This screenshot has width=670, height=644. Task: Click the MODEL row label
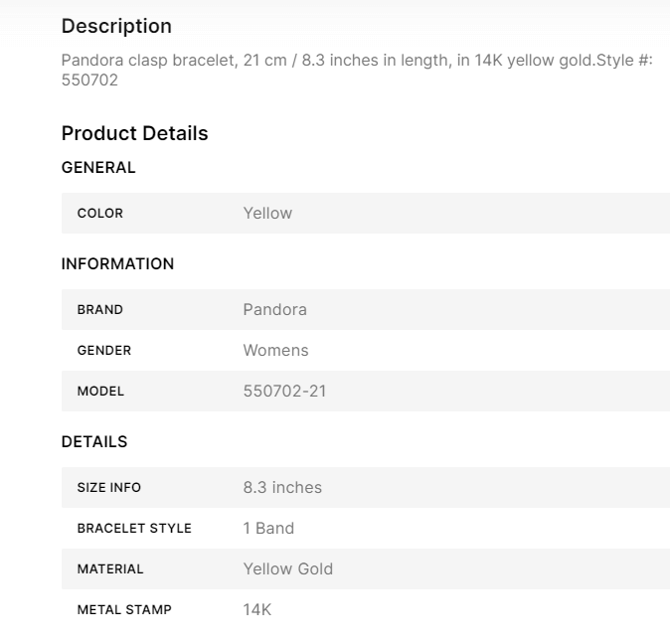pos(100,392)
